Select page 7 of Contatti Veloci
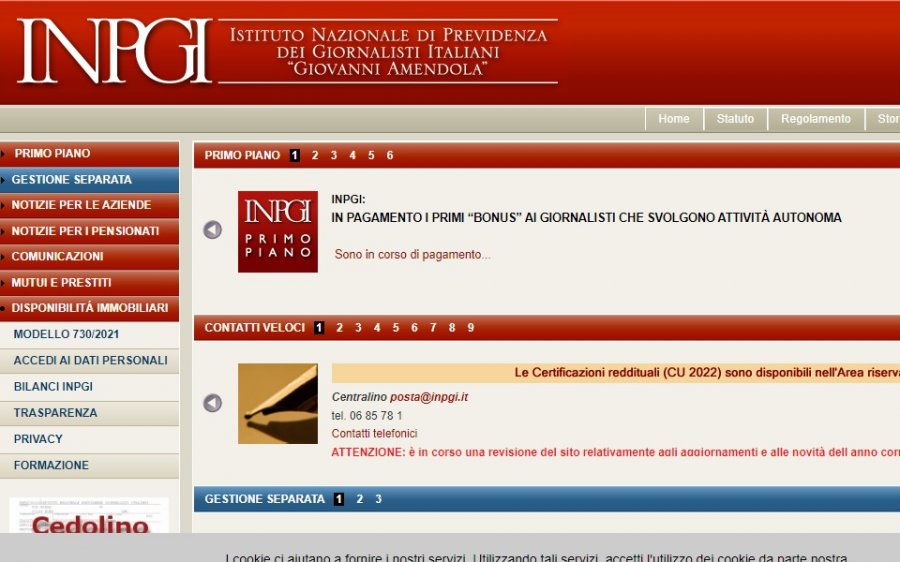The width and height of the screenshot is (900, 562). [x=433, y=328]
